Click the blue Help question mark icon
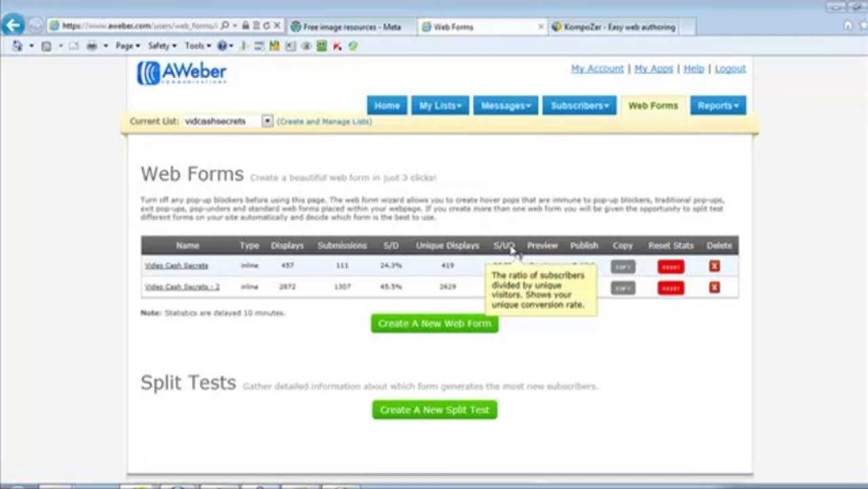 point(222,46)
